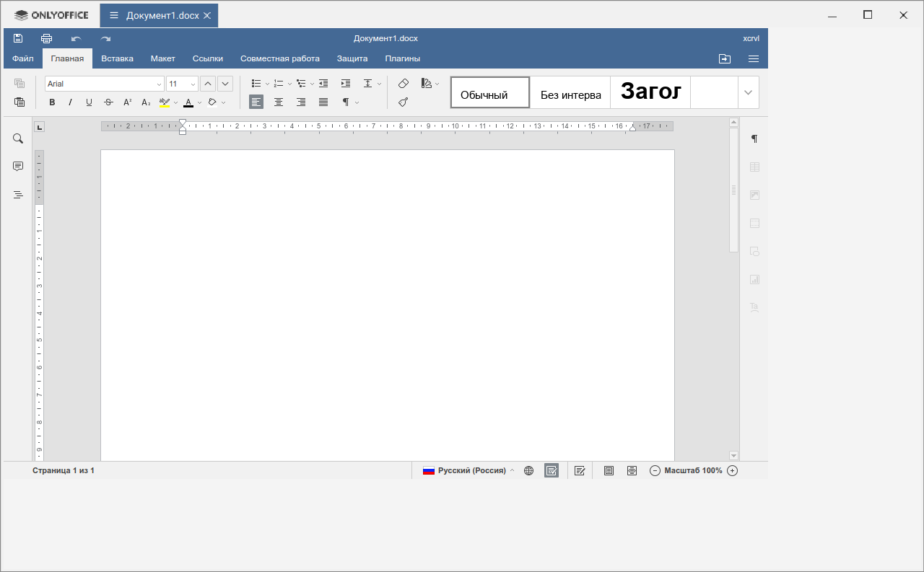
Task: Switch to the Совместная работа tab
Action: 280,58
